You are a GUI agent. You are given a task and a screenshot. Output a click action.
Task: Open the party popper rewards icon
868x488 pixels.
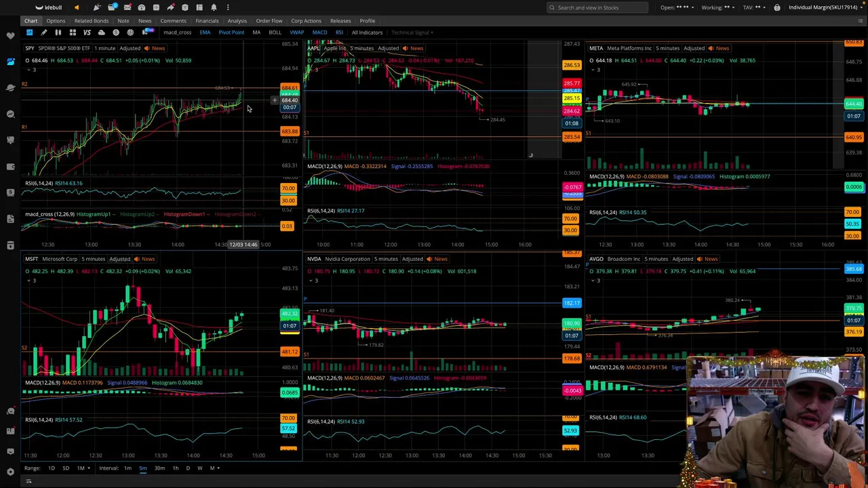click(98, 7)
